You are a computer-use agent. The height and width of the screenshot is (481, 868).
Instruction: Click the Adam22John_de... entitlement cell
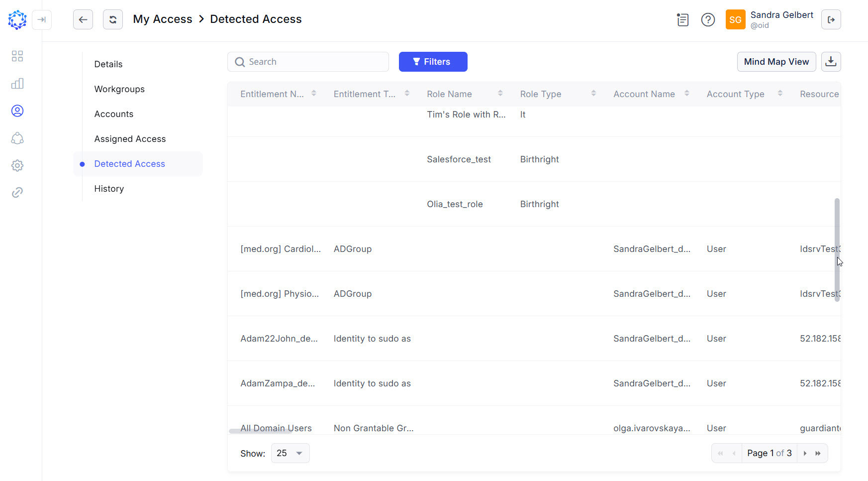[x=279, y=339]
